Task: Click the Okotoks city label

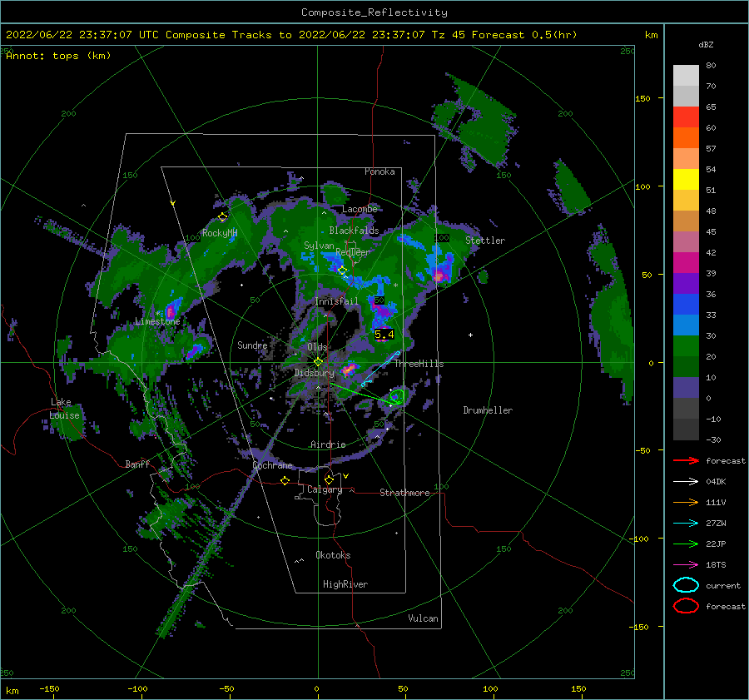Action: [333, 555]
